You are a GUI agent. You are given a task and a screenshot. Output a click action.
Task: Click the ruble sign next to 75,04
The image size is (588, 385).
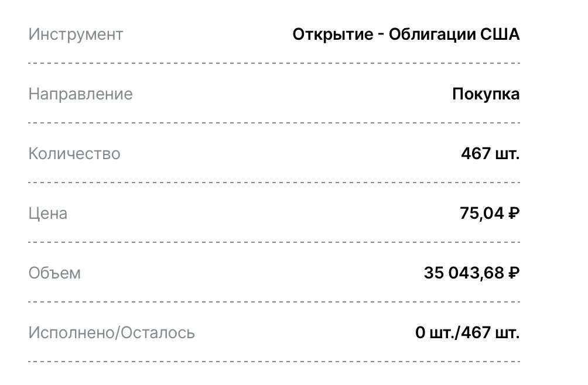point(514,214)
